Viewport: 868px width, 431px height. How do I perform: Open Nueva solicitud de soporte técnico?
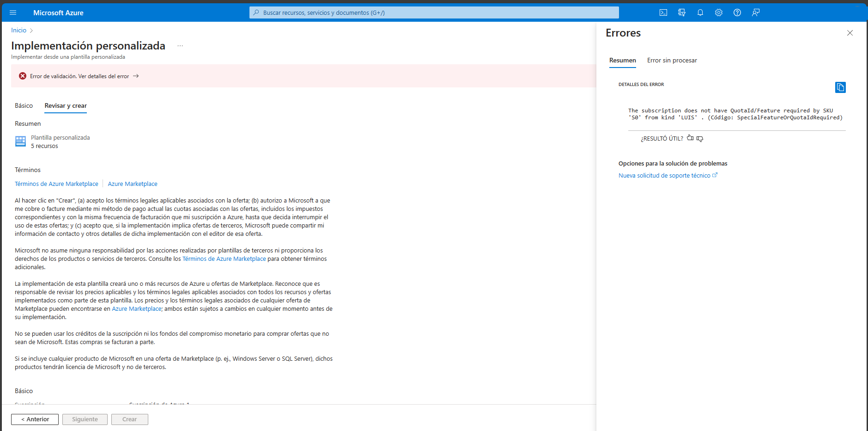[665, 175]
